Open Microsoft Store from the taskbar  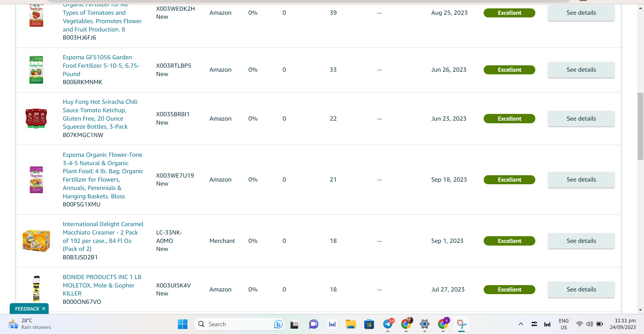pos(369,324)
